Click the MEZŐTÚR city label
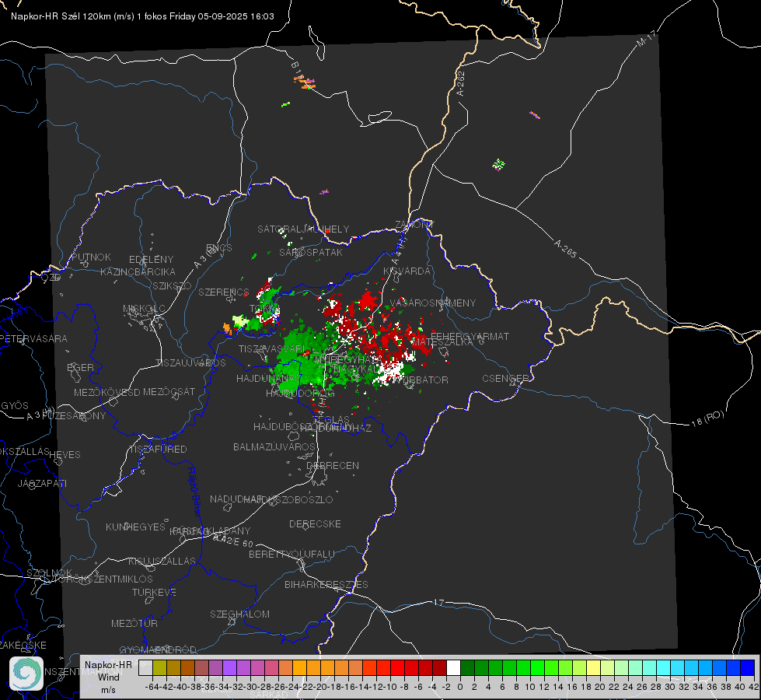The width and height of the screenshot is (761, 700). tap(134, 623)
